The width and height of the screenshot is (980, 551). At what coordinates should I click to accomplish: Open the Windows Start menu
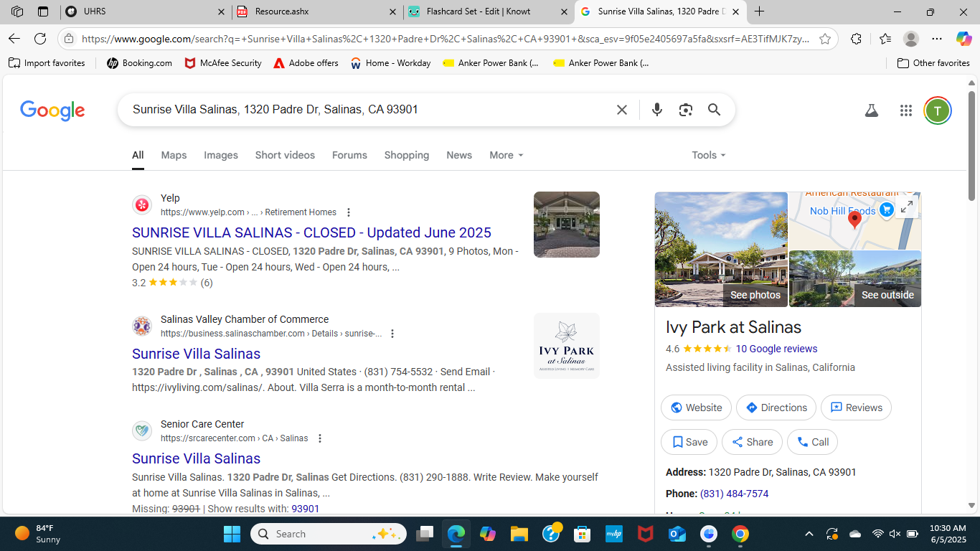pyautogui.click(x=232, y=534)
